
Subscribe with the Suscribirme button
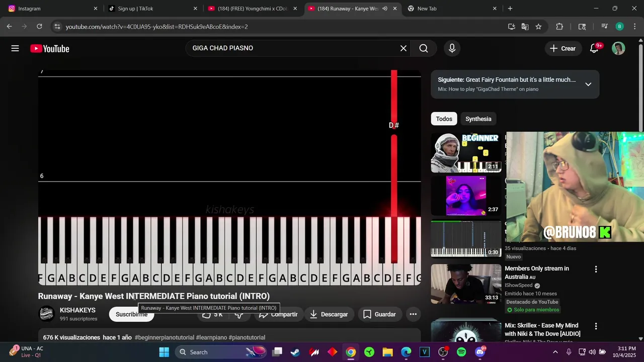[x=132, y=314]
